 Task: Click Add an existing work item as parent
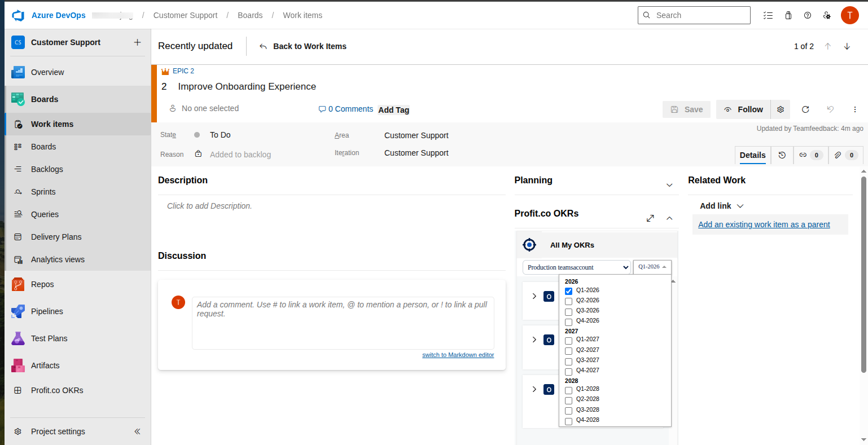(x=764, y=224)
